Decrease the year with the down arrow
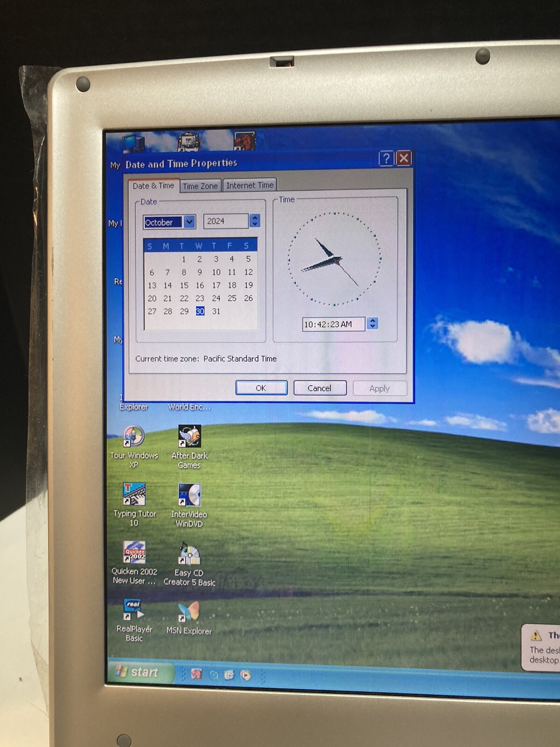560x747 pixels. point(255,224)
